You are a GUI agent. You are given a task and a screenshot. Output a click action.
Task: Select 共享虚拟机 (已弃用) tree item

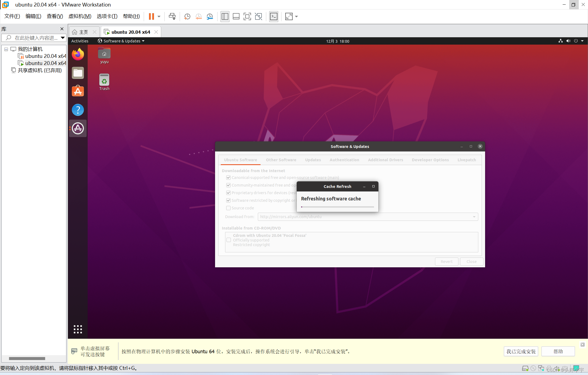pyautogui.click(x=36, y=70)
